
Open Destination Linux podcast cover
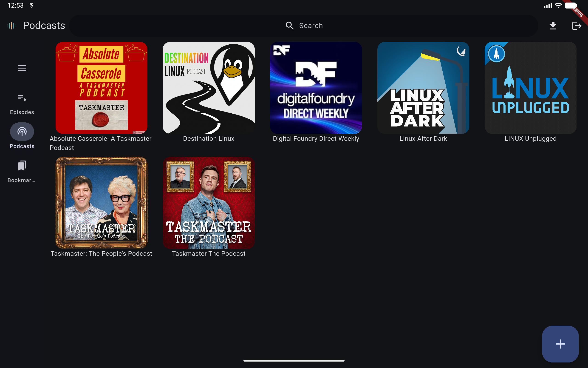(x=209, y=88)
